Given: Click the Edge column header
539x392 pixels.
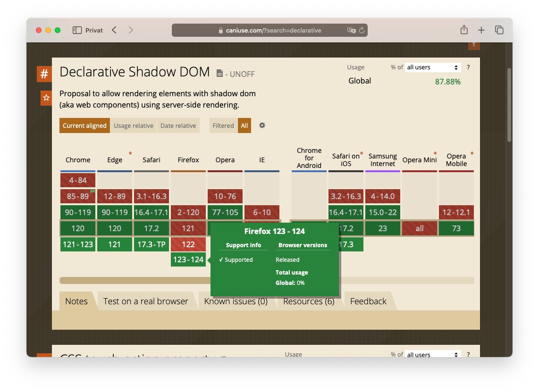Looking at the screenshot, I should [x=115, y=160].
